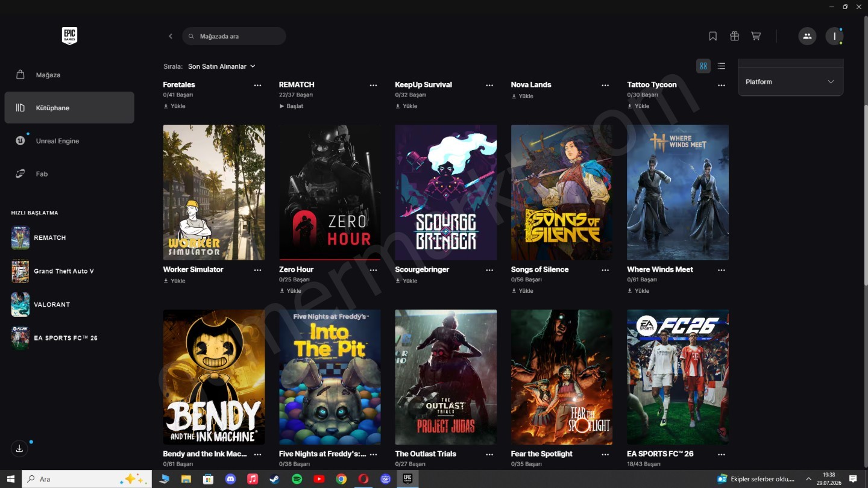Open Zero Hour cover art

point(330,192)
